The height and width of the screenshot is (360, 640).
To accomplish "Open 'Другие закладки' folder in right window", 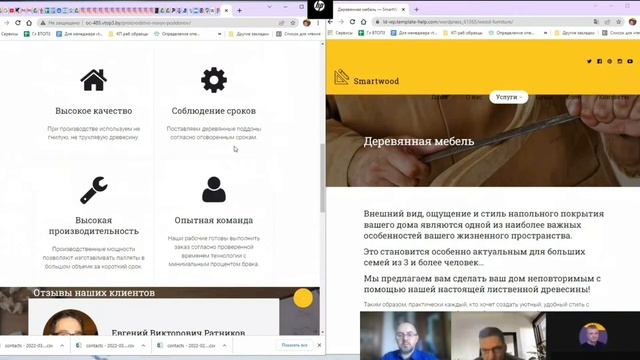I will [x=575, y=33].
